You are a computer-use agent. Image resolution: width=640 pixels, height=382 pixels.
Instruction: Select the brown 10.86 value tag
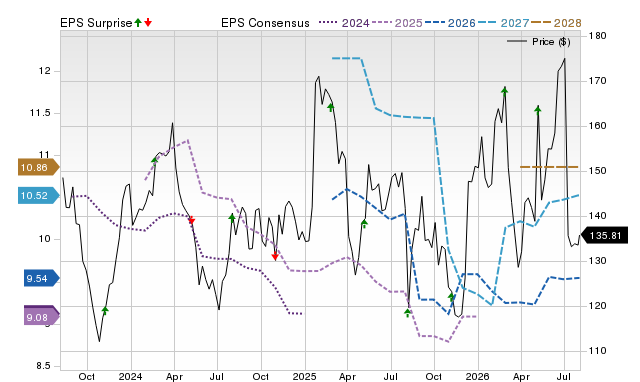tap(38, 167)
